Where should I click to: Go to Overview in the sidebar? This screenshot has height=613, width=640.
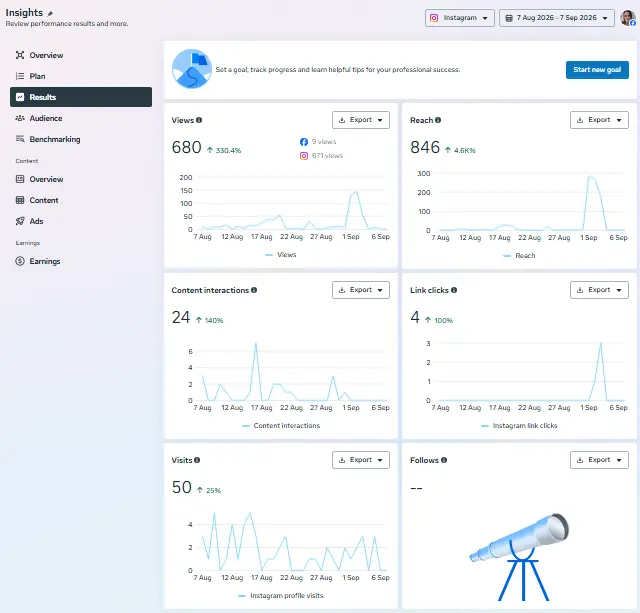(x=81, y=55)
